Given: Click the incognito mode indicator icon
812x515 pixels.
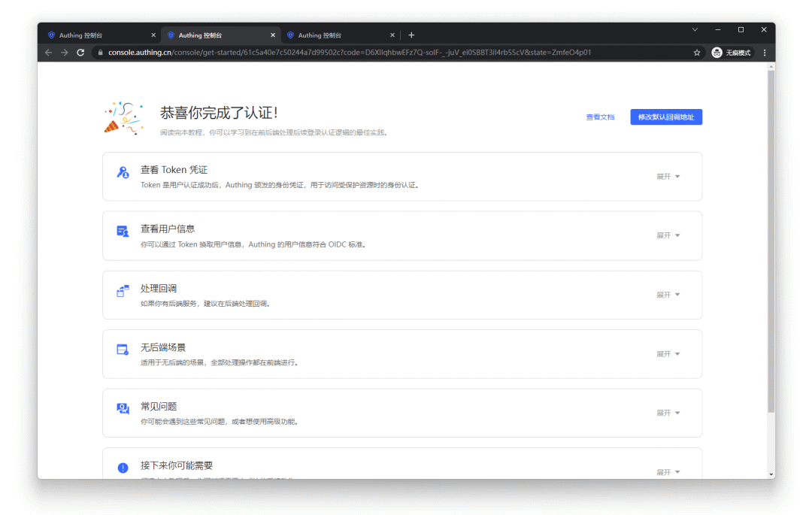Looking at the screenshot, I should tap(716, 53).
